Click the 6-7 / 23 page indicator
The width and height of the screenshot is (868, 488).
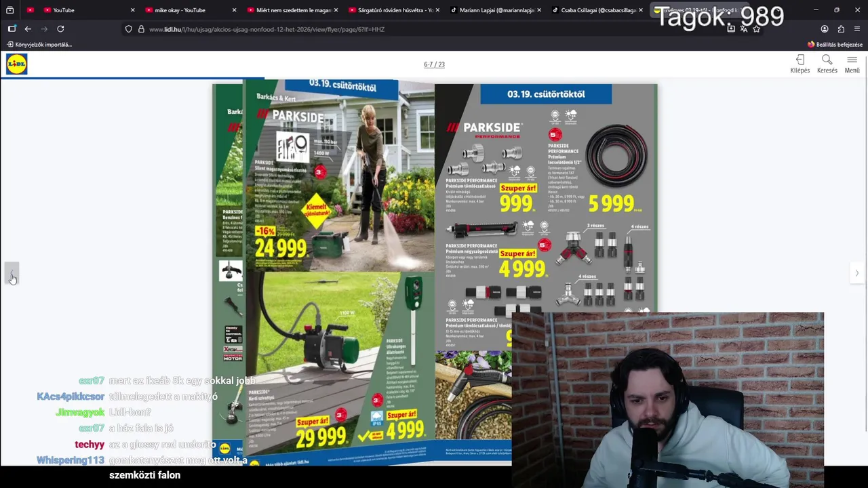tap(434, 64)
